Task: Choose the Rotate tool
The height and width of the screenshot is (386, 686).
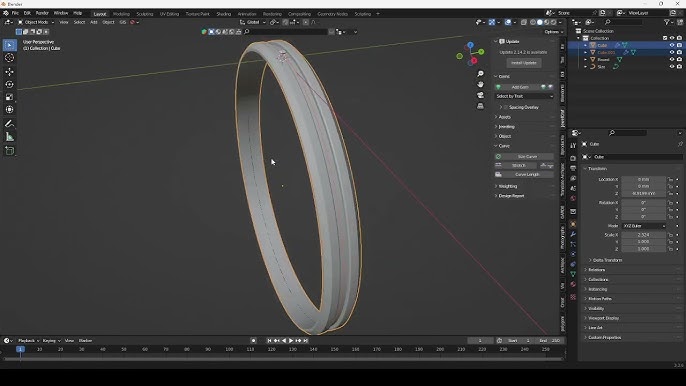Action: pos(10,84)
